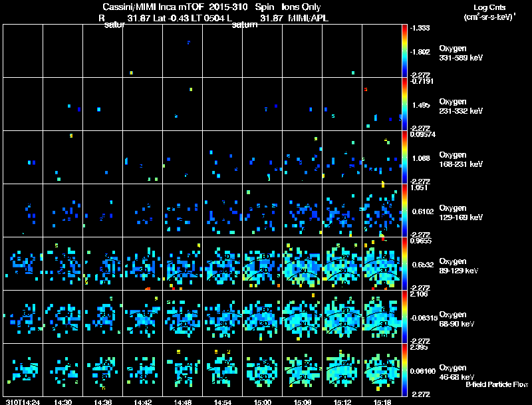Open the Oxygen 89-129 keV panel at 14:36
Screen dimensions: 532x405
click(x=103, y=263)
